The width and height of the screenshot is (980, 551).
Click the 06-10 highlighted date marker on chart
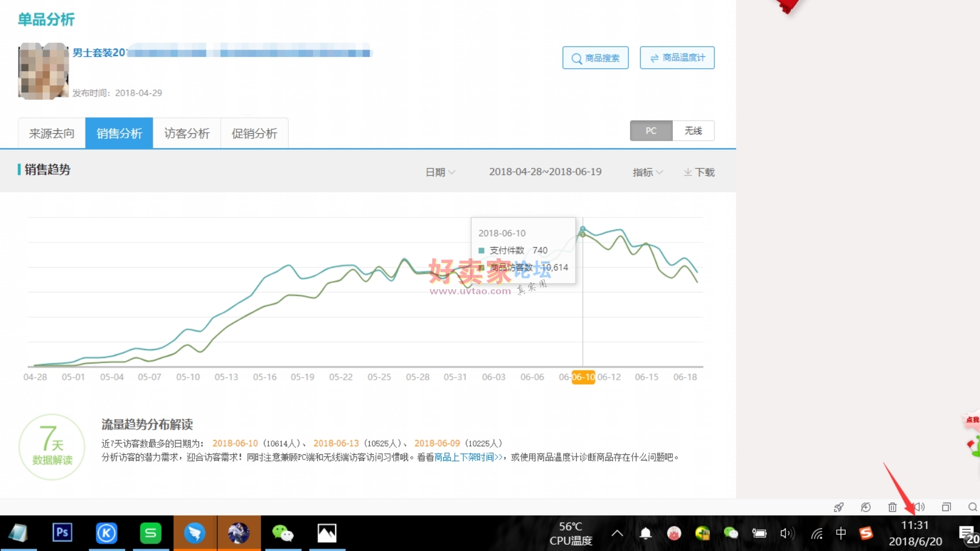[583, 377]
